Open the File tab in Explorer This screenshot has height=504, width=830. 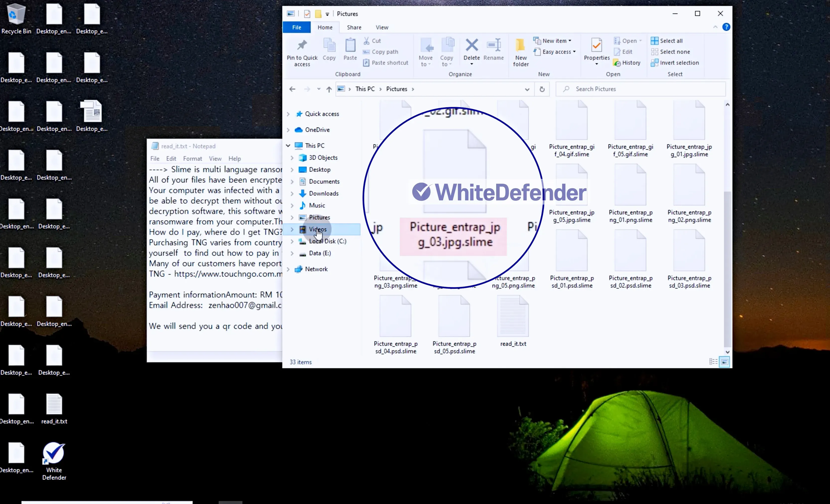pos(296,27)
